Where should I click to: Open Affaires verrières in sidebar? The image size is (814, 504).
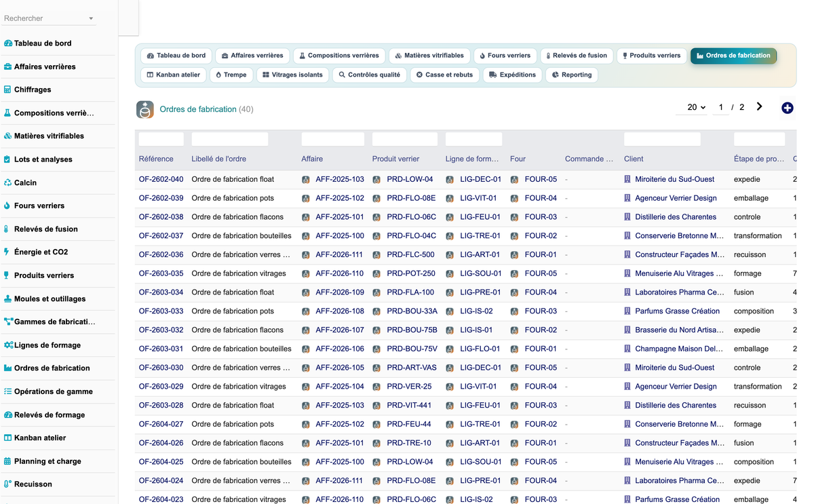click(x=45, y=66)
